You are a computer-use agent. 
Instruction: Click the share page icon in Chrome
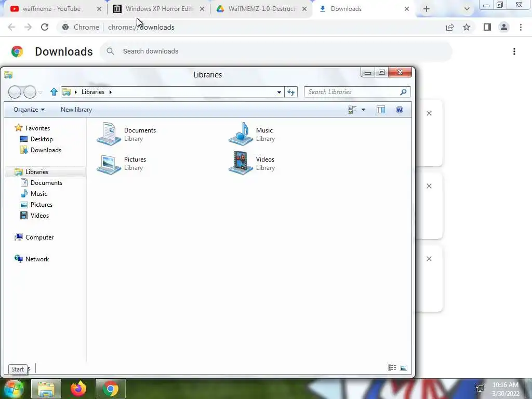pos(450,27)
